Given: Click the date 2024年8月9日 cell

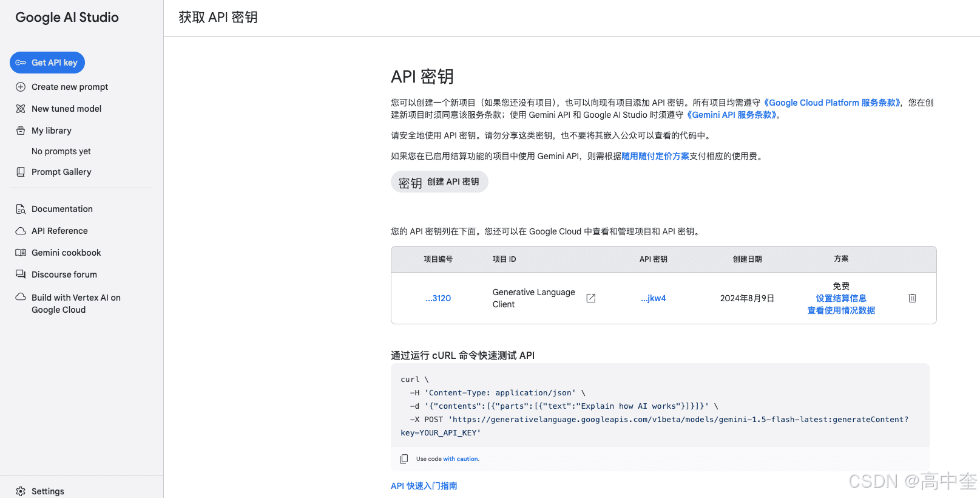Looking at the screenshot, I should click(747, 298).
